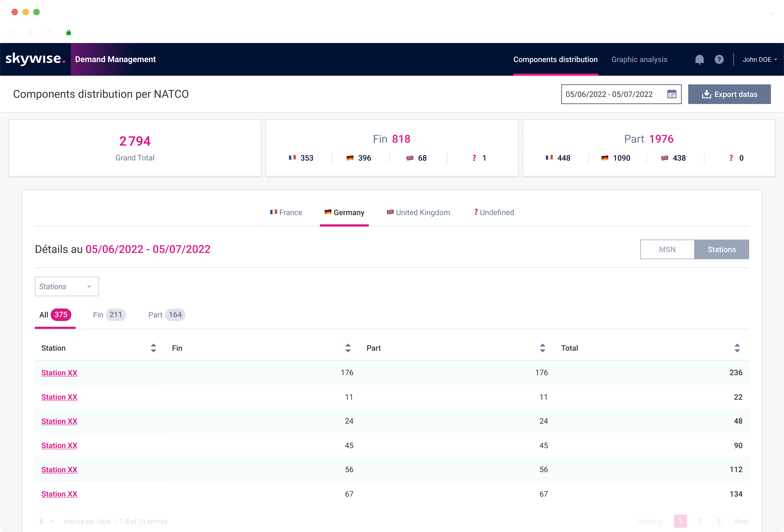Image resolution: width=784 pixels, height=532 pixels.
Task: Open the Stations dropdown filter
Action: click(66, 286)
